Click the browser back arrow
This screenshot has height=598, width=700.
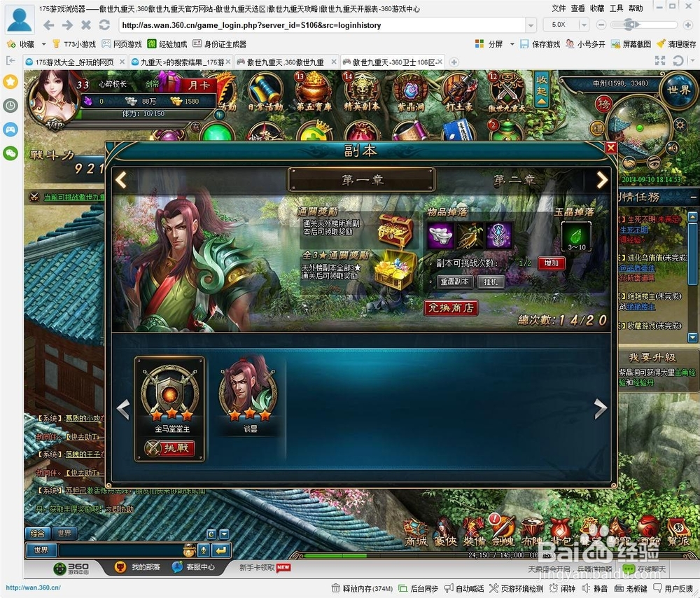[x=48, y=25]
